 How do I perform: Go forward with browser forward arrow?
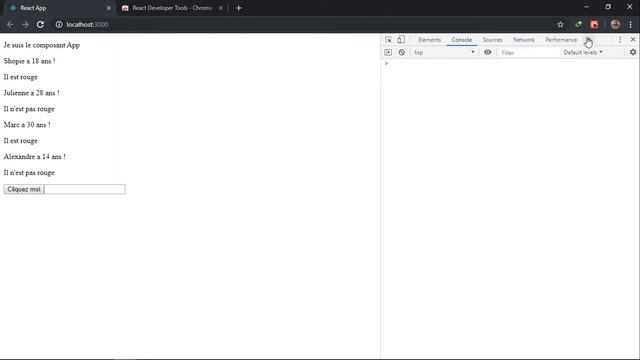pos(25,24)
